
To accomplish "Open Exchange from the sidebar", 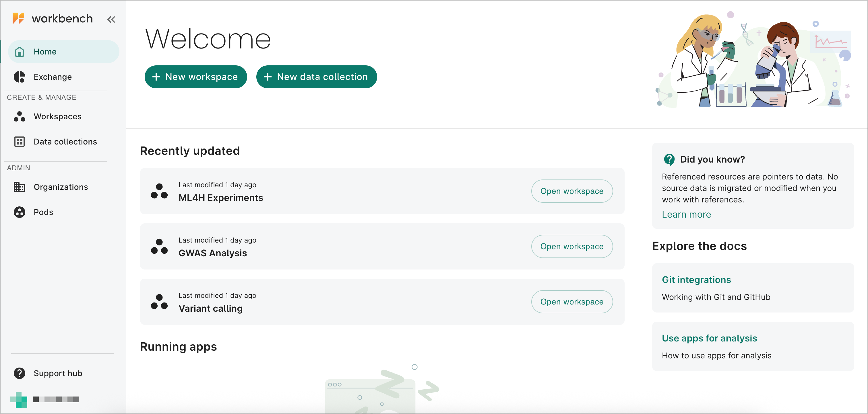I will coord(52,77).
